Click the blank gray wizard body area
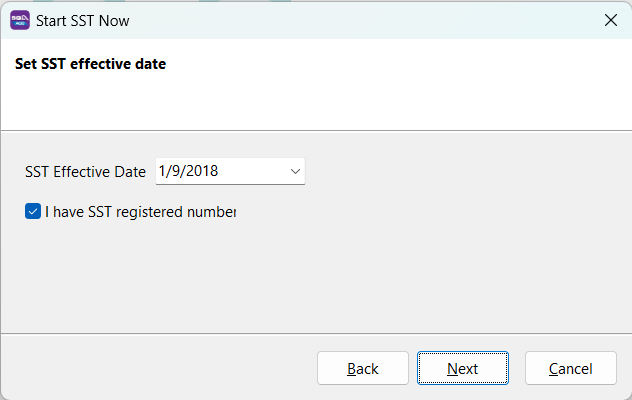Viewport: 632px width, 400px height. (x=400, y=270)
